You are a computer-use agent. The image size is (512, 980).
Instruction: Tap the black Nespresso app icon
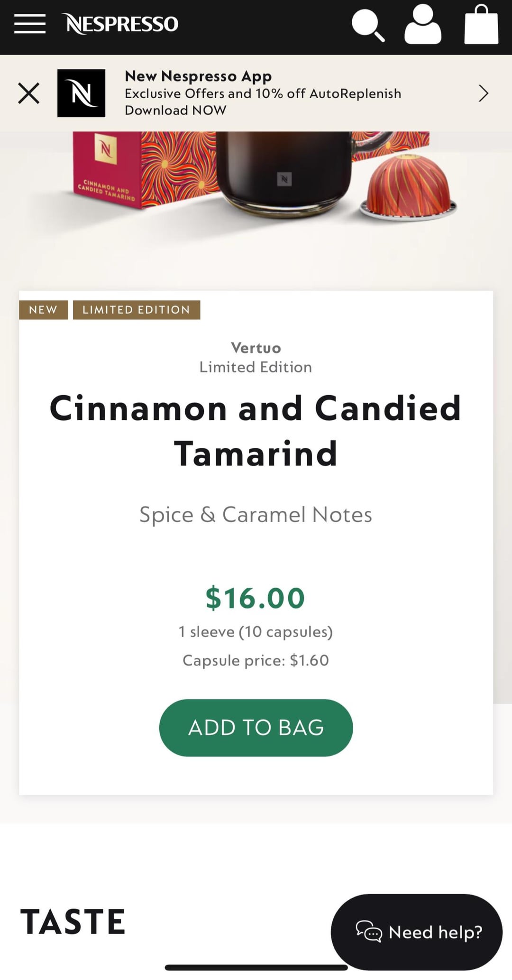(x=82, y=93)
